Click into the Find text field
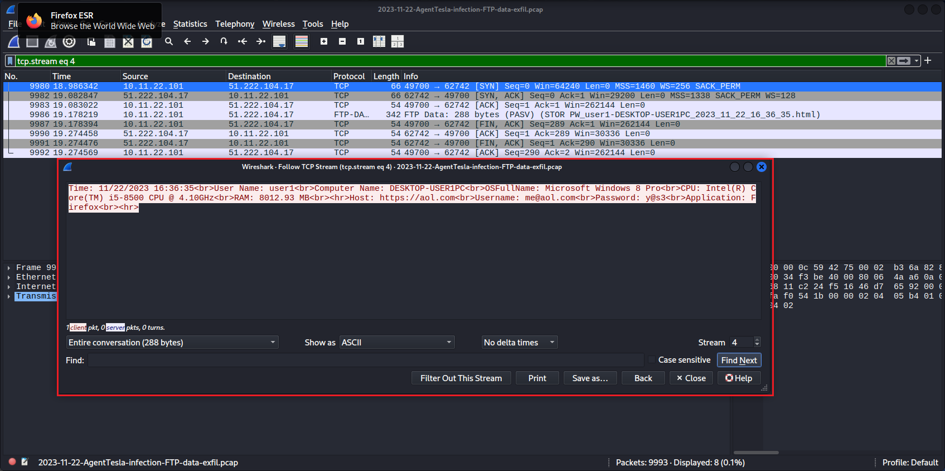Image resolution: width=945 pixels, height=471 pixels. (x=365, y=360)
